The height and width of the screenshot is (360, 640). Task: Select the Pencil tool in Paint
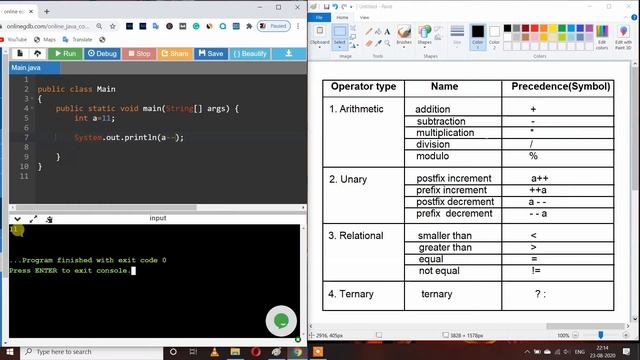point(369,31)
